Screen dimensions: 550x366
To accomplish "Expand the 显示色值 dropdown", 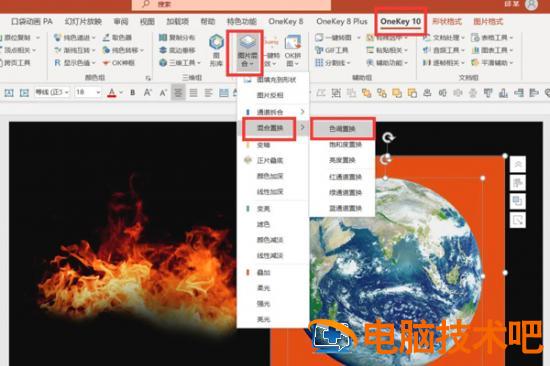I will (x=94, y=63).
